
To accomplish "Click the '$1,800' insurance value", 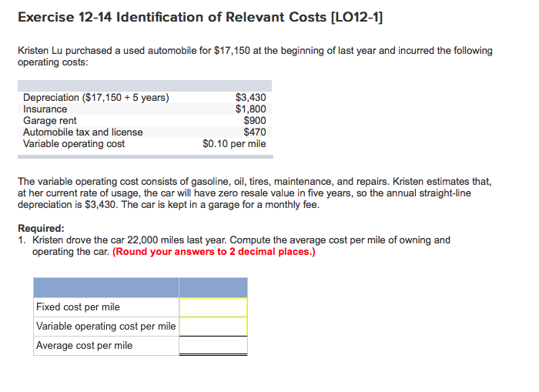I will (250, 109).
